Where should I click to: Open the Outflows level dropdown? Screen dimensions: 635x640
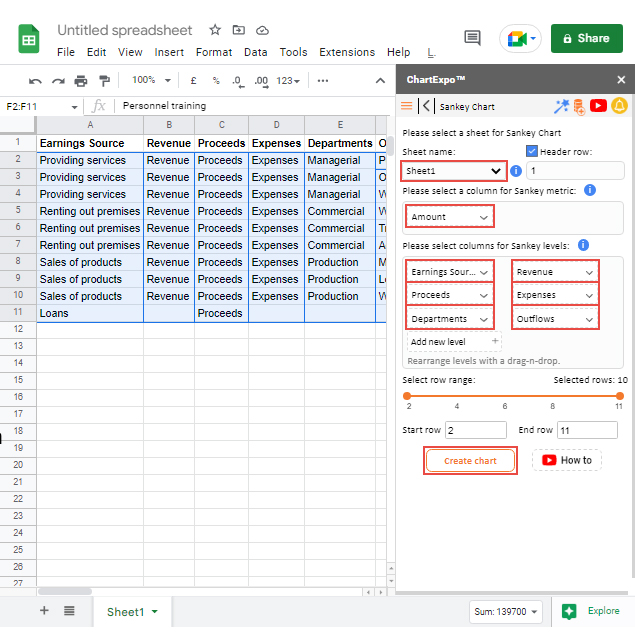pos(555,319)
